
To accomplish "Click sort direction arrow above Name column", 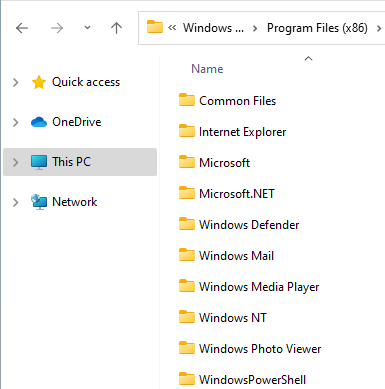I will pyautogui.click(x=309, y=59).
